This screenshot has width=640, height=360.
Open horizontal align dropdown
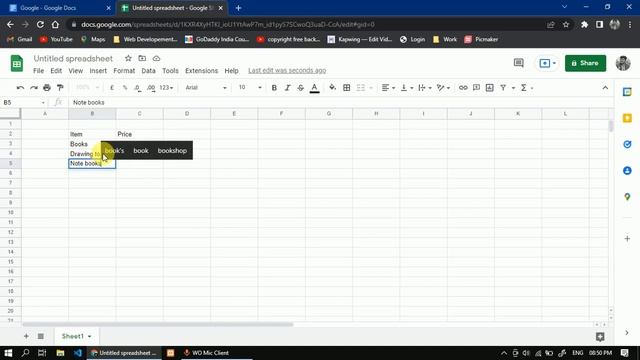(388, 88)
